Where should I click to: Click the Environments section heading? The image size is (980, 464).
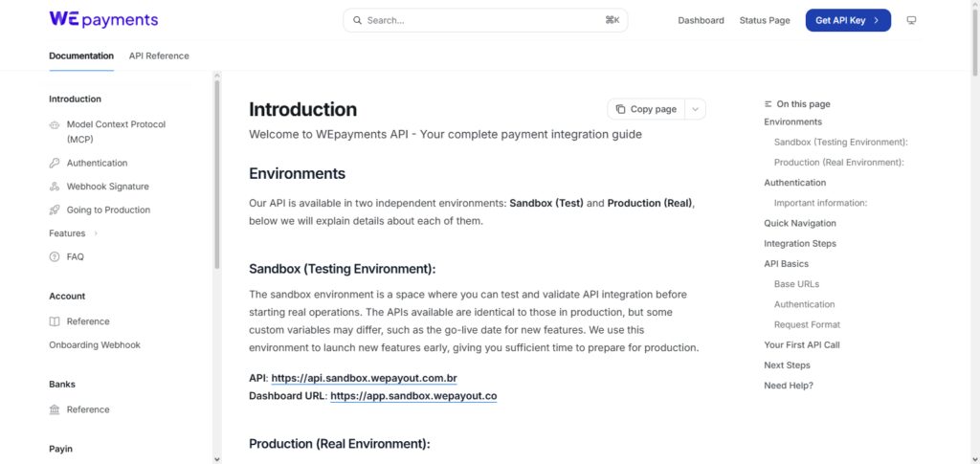tap(297, 173)
